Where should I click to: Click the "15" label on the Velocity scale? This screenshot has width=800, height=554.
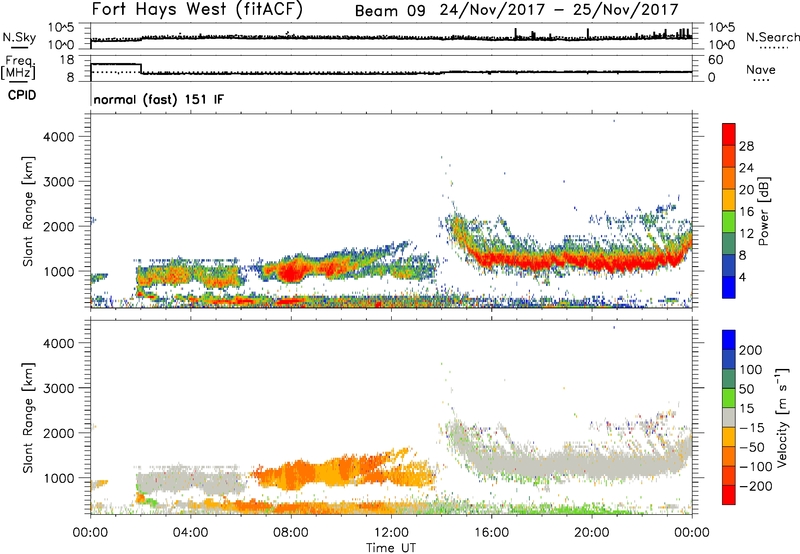click(746, 409)
